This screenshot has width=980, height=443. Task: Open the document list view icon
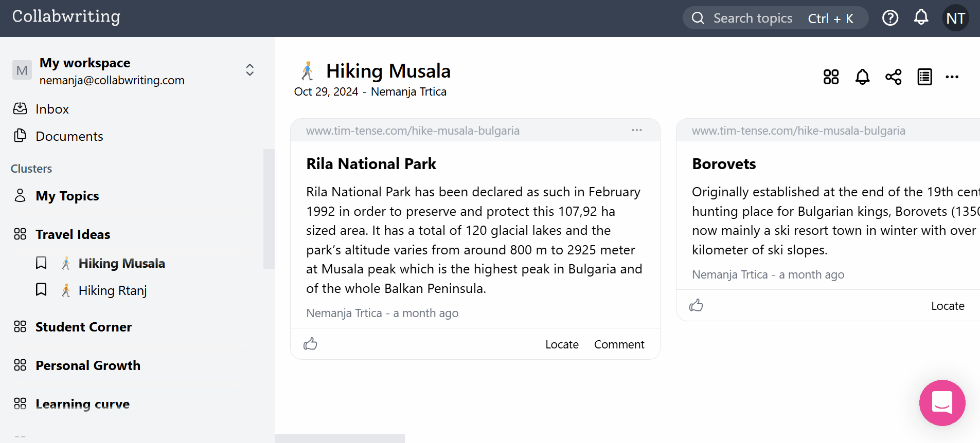point(924,77)
